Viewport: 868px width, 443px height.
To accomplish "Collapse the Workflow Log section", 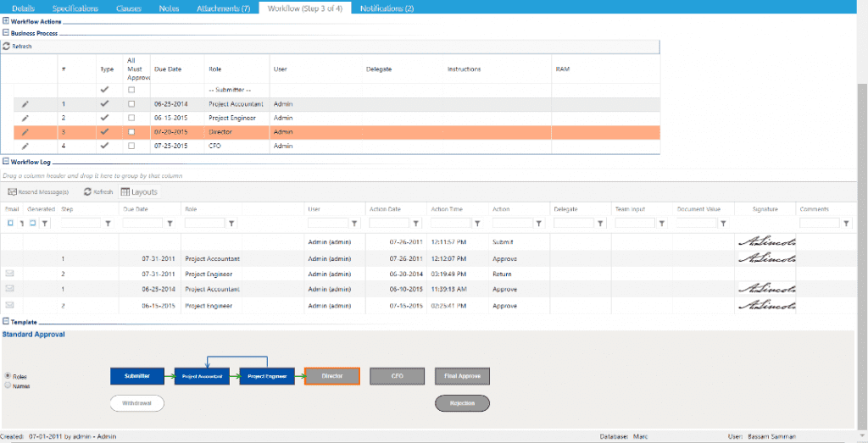I will (6, 162).
